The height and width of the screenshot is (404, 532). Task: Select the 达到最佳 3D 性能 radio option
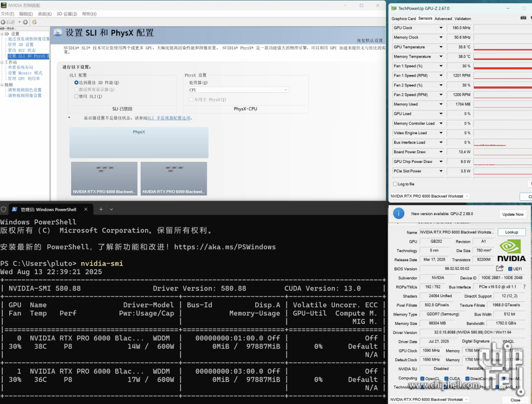click(x=77, y=83)
